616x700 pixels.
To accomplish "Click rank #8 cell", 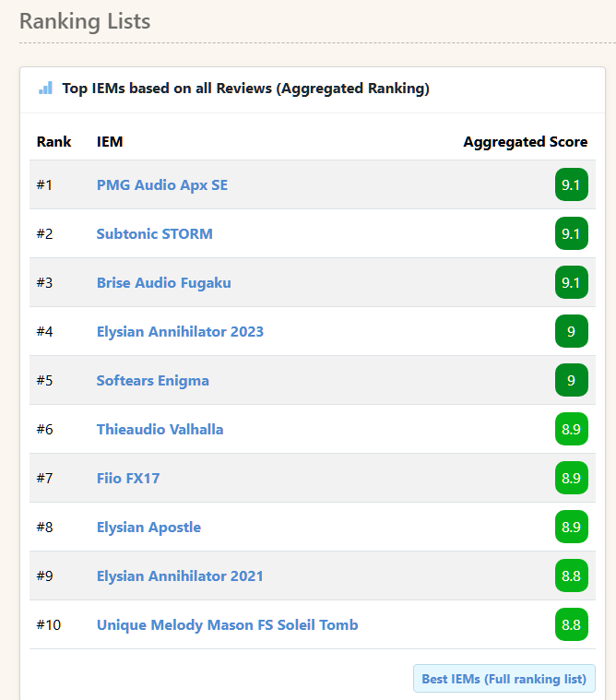I will click(x=44, y=528).
